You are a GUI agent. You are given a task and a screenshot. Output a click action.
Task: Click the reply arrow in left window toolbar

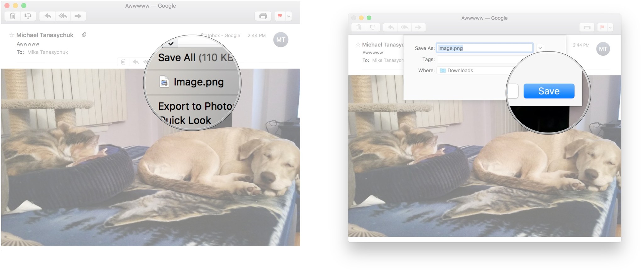pos(47,16)
